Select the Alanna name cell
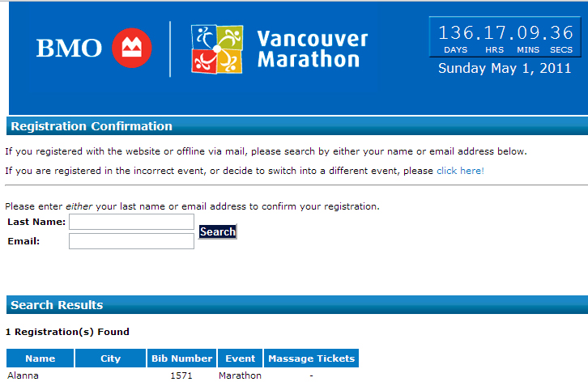The height and width of the screenshot is (386, 588). (23, 375)
